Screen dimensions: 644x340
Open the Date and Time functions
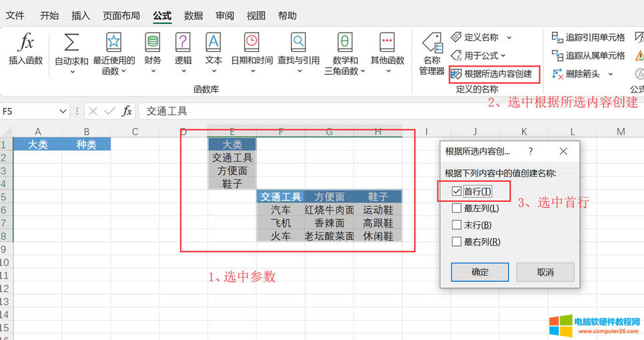coord(252,43)
